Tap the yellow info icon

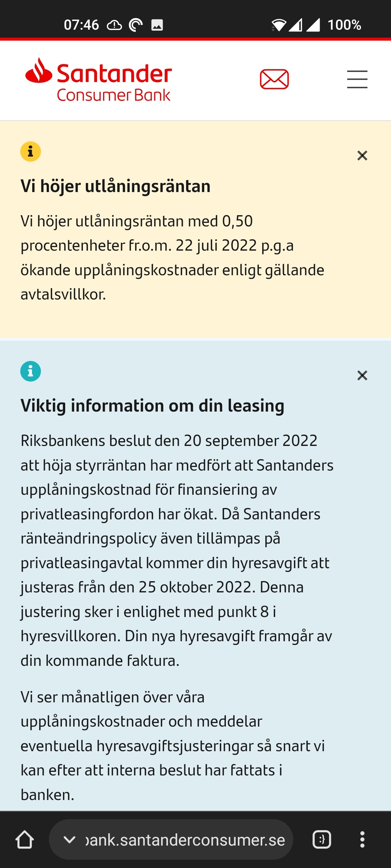point(30,152)
